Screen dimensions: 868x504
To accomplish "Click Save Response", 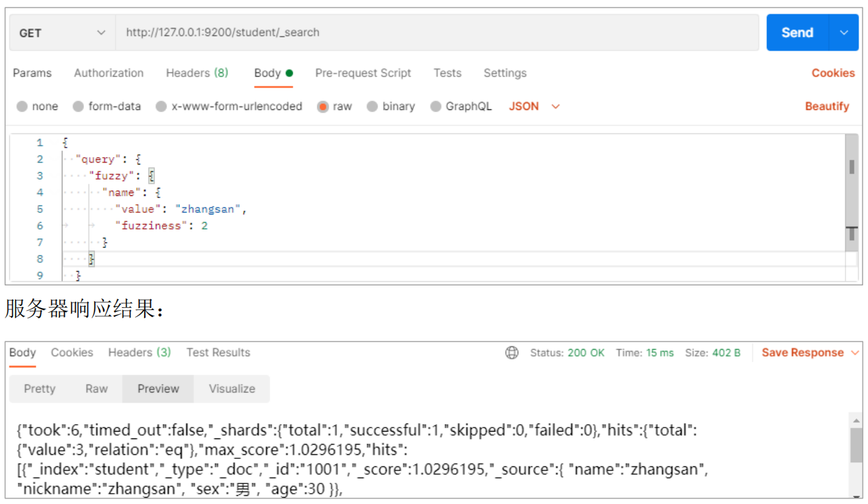I will coord(802,352).
